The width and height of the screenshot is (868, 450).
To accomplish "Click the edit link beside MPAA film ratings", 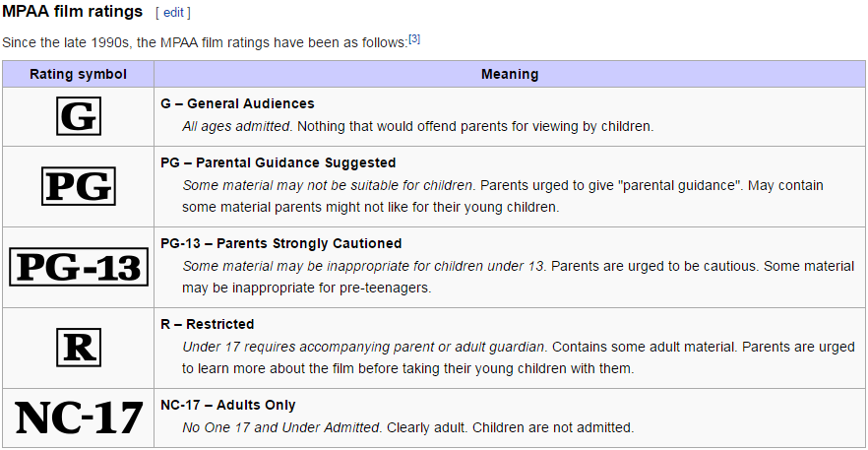I will tap(173, 13).
